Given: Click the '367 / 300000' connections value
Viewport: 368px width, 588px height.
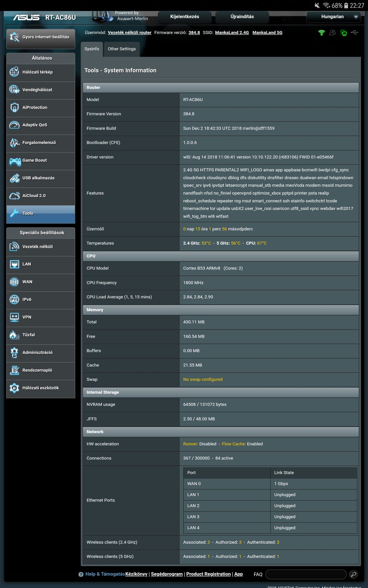Looking at the screenshot, I should pos(197,458).
